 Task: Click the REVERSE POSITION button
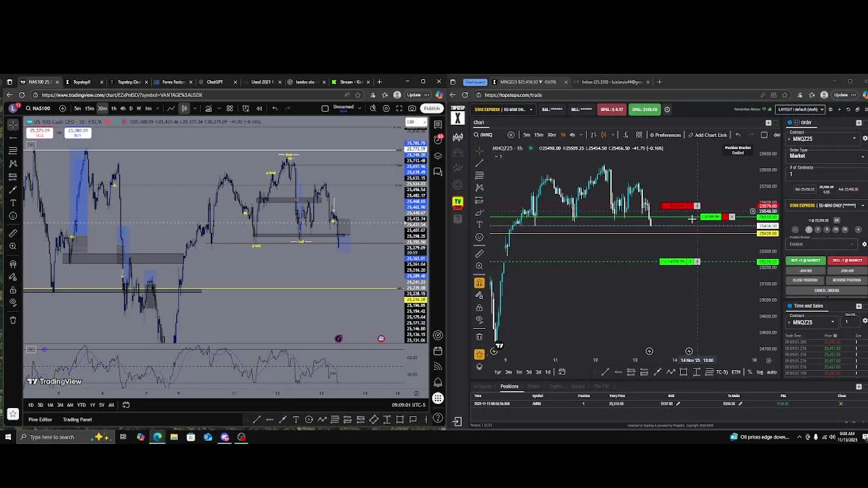tap(847, 280)
